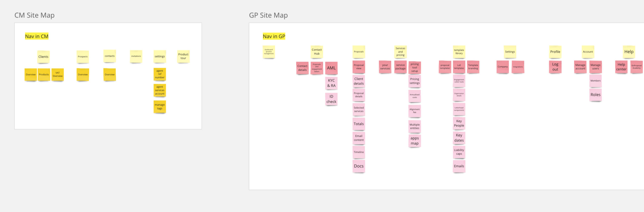The height and width of the screenshot is (212, 644).
Task: Click the 'Liability caps' sticky note
Action: tap(459, 152)
